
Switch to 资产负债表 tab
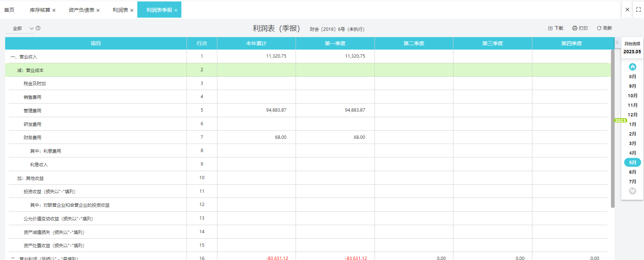(x=82, y=10)
